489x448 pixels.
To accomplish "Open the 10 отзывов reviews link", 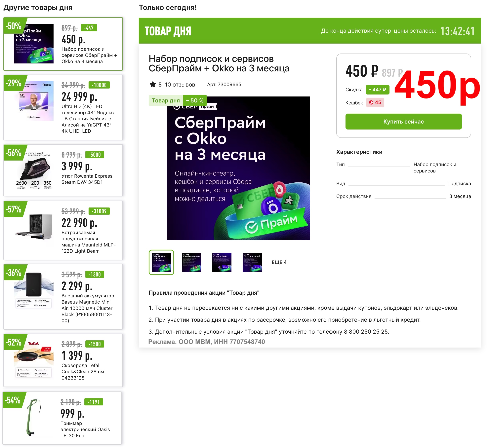I will 180,85.
